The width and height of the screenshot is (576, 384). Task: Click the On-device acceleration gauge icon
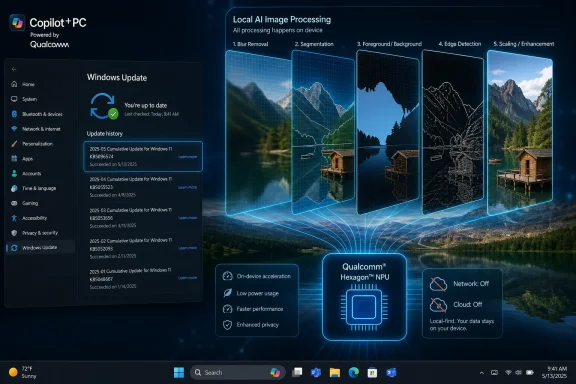point(227,276)
